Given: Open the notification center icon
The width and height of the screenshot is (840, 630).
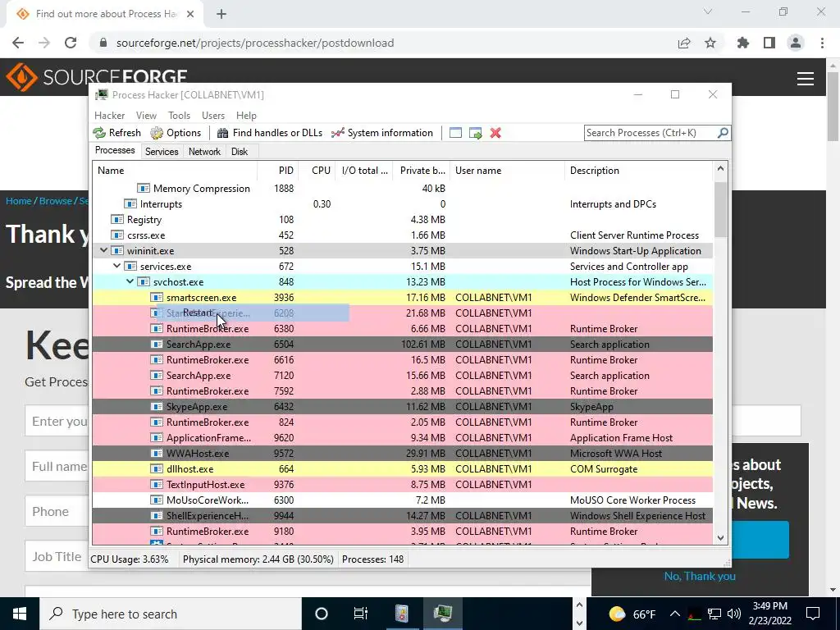Looking at the screenshot, I should [x=813, y=614].
